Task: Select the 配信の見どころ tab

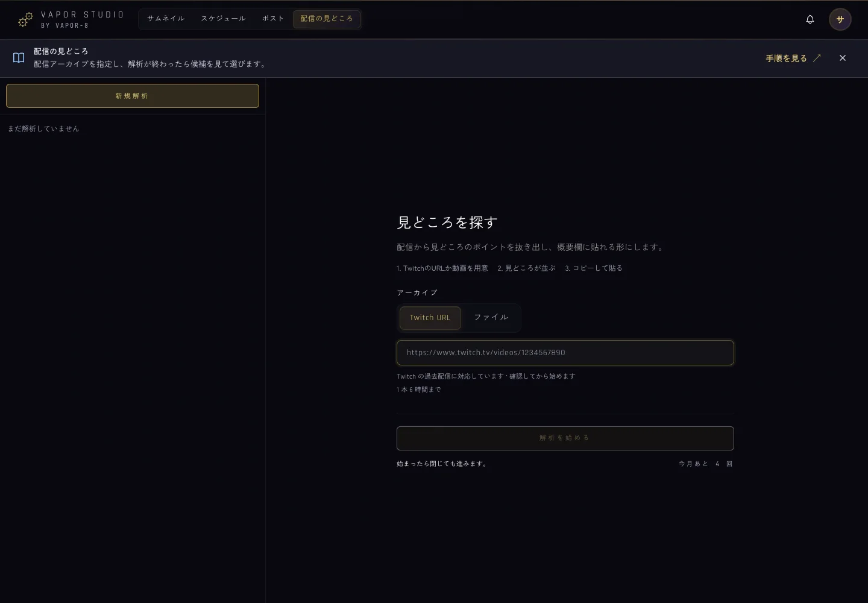Action: 327,19
